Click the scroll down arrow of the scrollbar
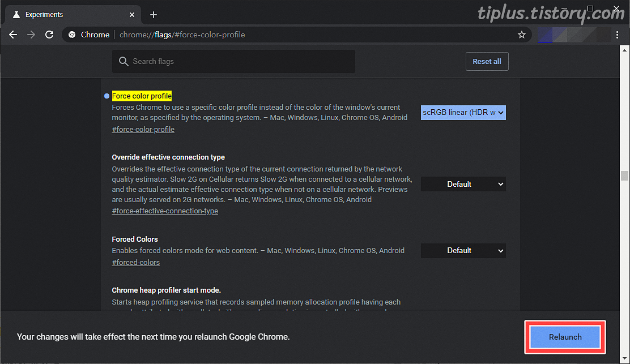 (624, 358)
